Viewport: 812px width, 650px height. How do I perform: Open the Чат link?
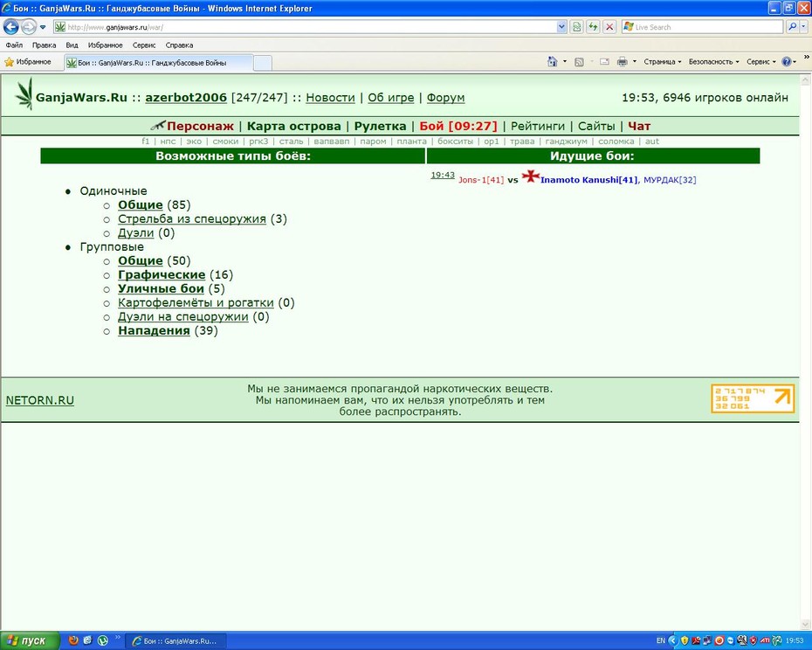[639, 126]
